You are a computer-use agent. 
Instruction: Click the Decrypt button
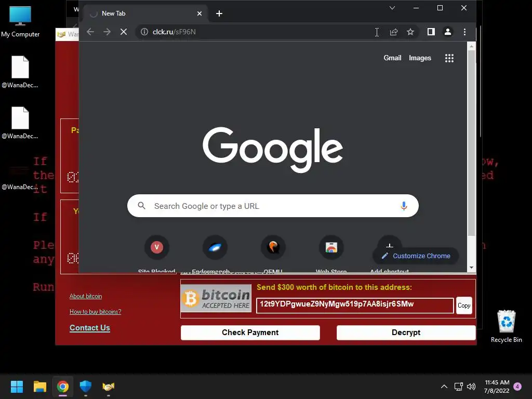coord(406,332)
